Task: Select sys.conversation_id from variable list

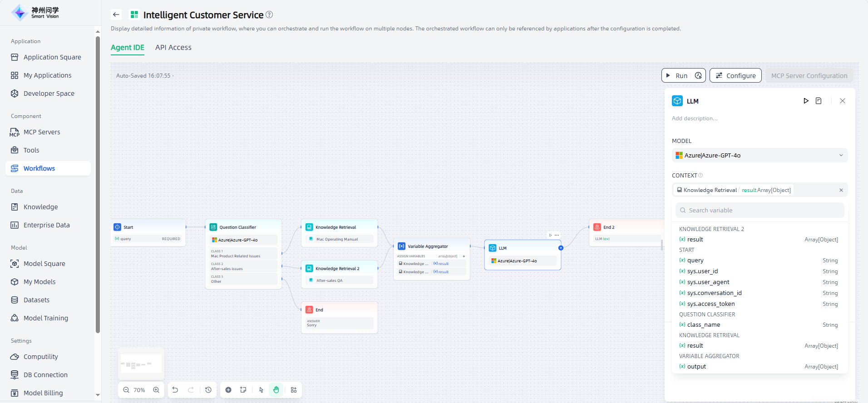Action: [714, 293]
